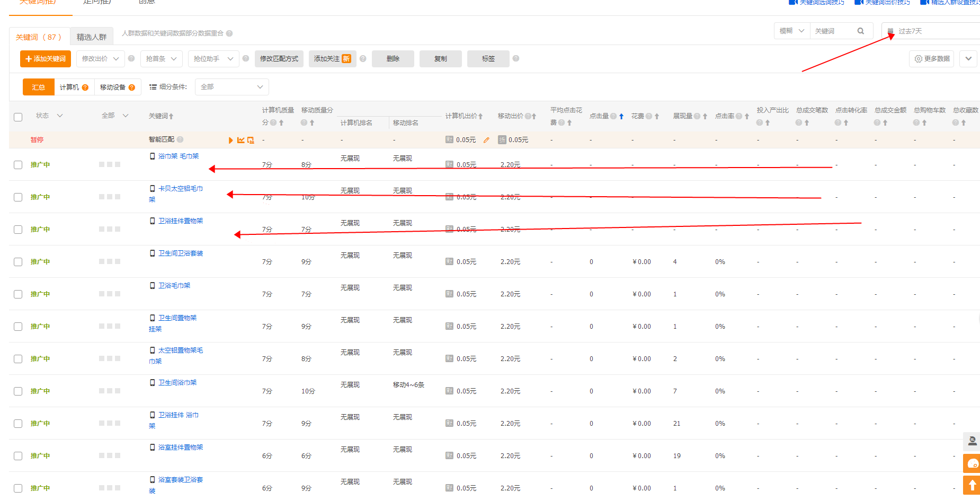Screen dimensions: 980x500
Task: Check the 卫浴毛巾架 row checkbox
Action: coord(18,294)
